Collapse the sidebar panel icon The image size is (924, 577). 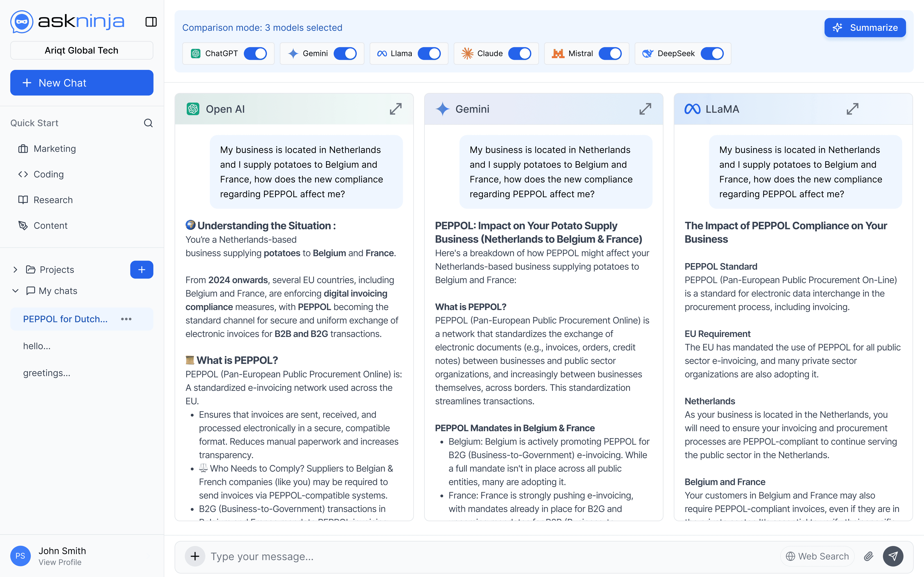click(x=151, y=22)
